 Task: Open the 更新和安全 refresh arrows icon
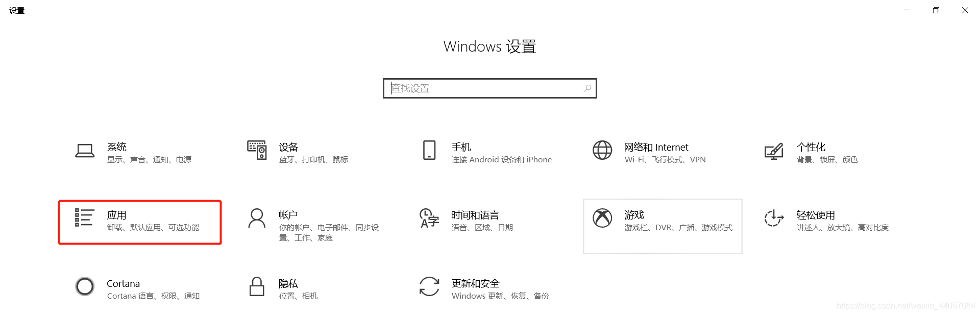(429, 286)
